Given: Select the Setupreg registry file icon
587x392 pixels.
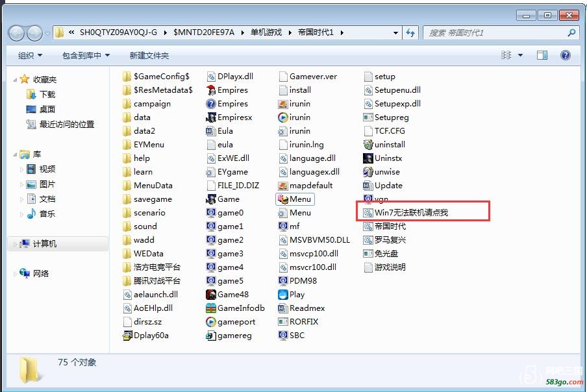Looking at the screenshot, I should (368, 117).
